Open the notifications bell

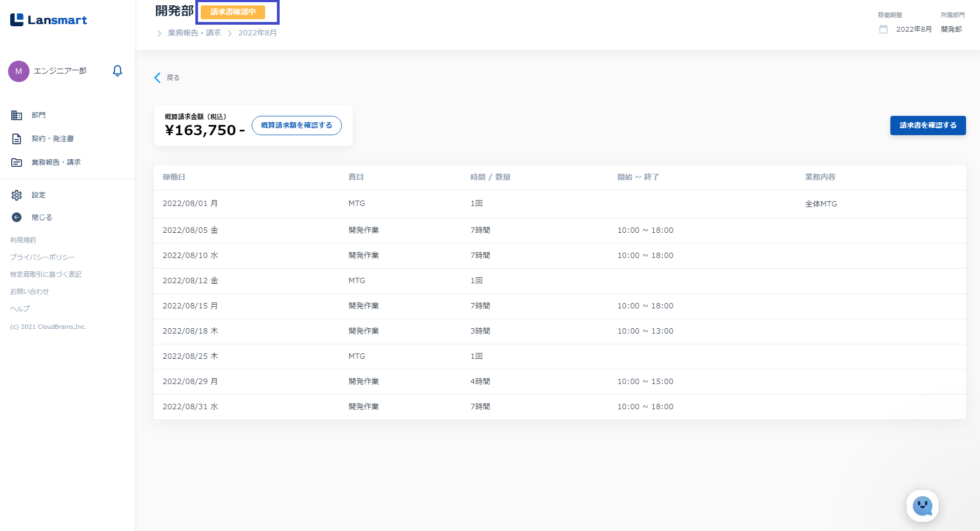tap(118, 71)
